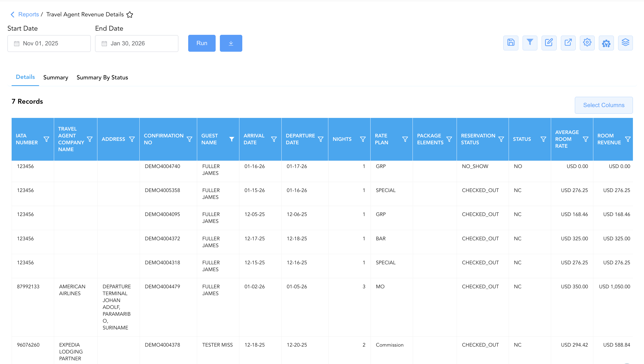Filter the Arrival Date column
The image size is (644, 364).
[274, 139]
